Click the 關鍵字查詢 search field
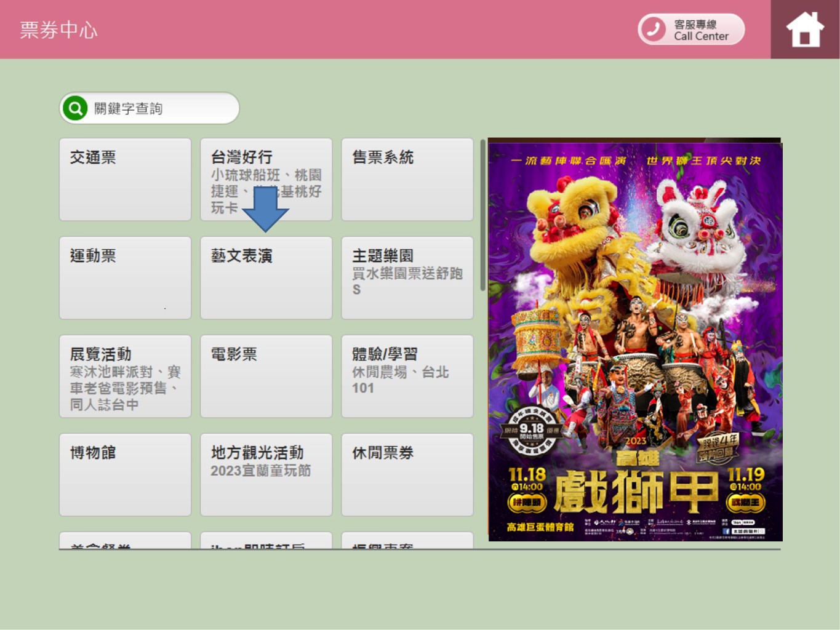 pyautogui.click(x=150, y=108)
